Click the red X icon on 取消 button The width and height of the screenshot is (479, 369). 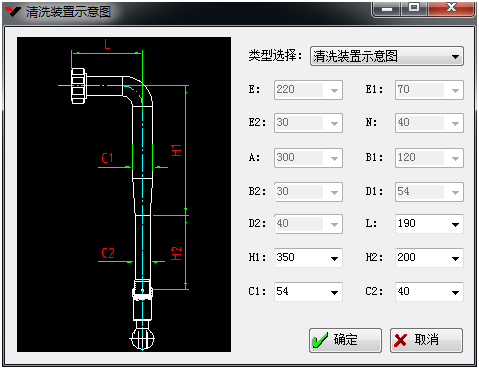point(400,340)
